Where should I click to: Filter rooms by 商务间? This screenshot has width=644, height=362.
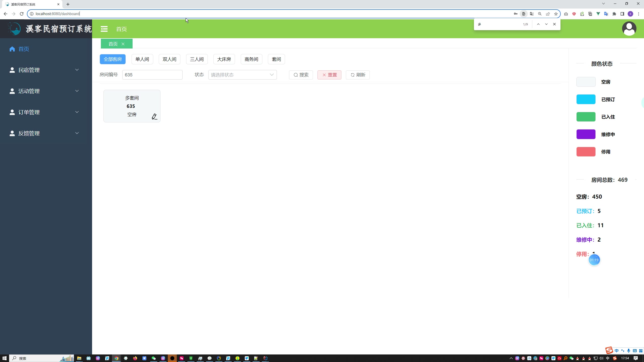click(x=251, y=59)
